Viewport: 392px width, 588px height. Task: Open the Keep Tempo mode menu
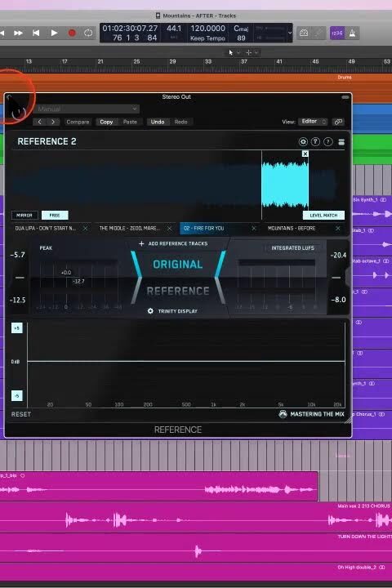[207, 38]
